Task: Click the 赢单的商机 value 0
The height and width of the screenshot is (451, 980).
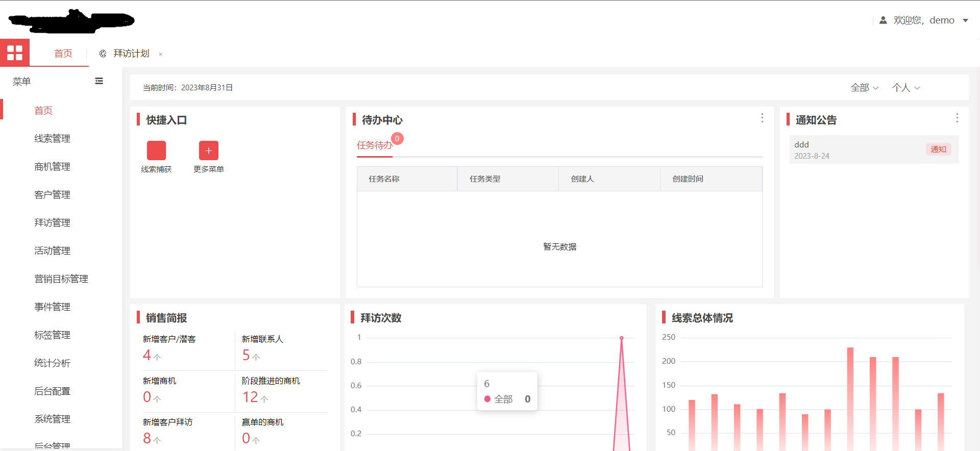Action: (246, 438)
